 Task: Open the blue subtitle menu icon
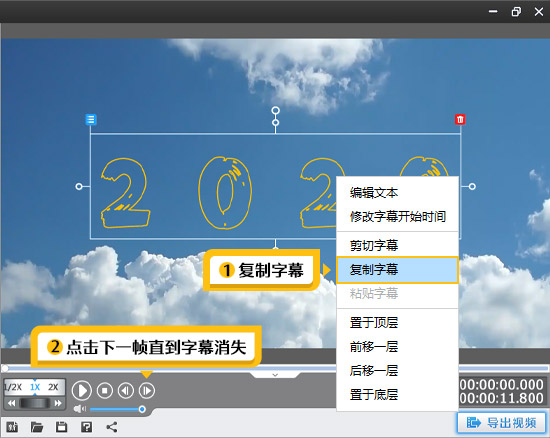pyautogui.click(x=91, y=119)
